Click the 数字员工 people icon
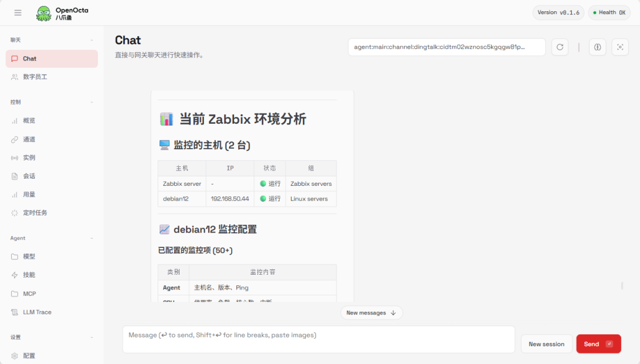Viewport: 640px width, 364px height. pos(15,76)
